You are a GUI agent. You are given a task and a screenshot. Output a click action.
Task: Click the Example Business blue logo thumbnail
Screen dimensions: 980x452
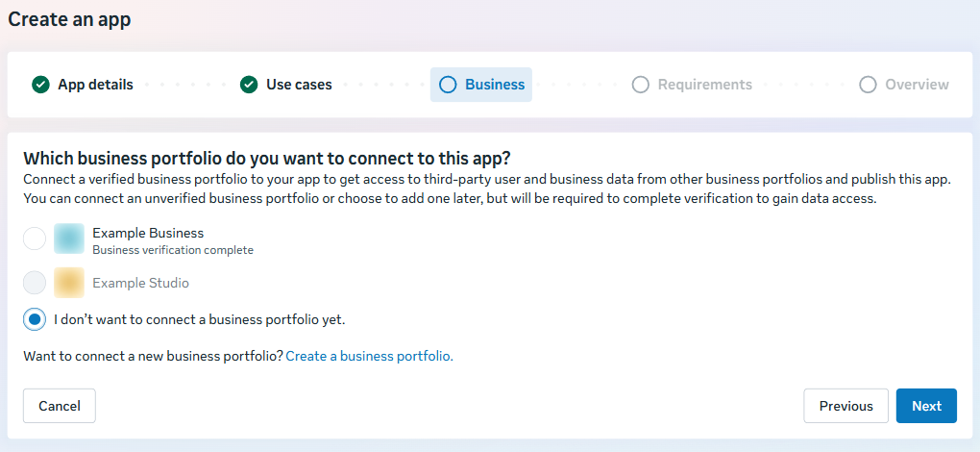69,239
